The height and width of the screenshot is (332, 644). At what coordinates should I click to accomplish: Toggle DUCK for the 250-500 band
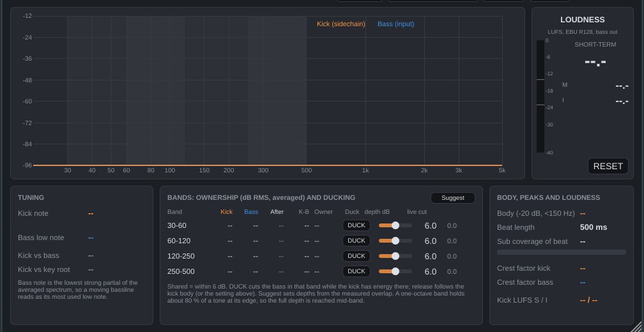point(356,271)
